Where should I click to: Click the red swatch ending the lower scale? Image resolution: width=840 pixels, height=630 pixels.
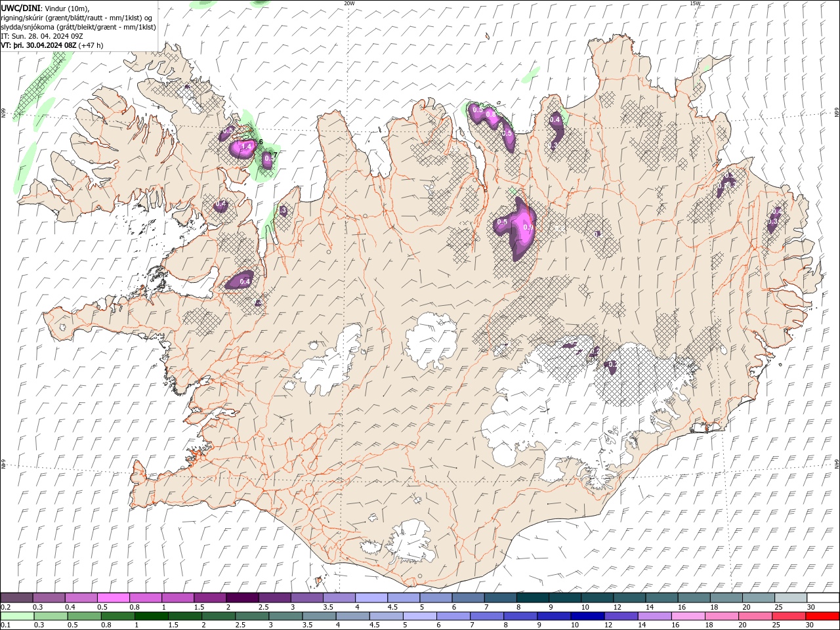(x=823, y=616)
